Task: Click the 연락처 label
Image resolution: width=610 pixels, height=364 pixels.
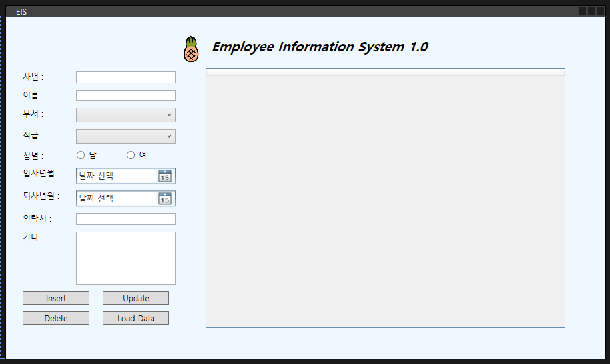Action: click(x=37, y=218)
